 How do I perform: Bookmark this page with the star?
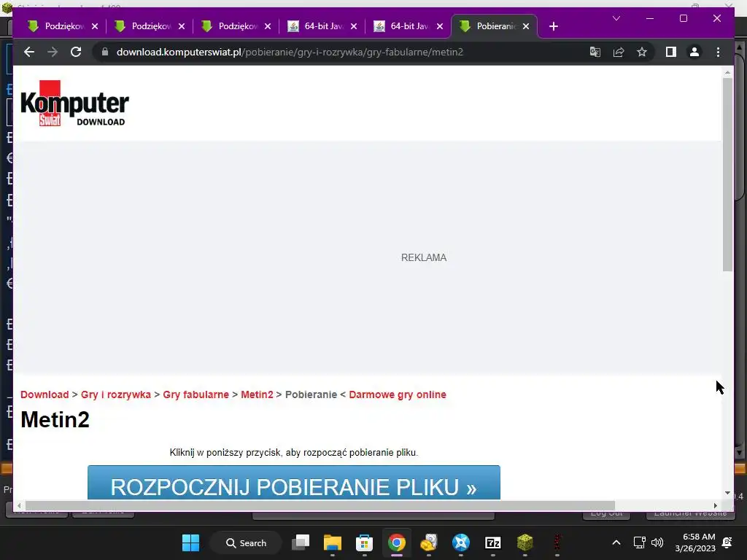pos(642,52)
